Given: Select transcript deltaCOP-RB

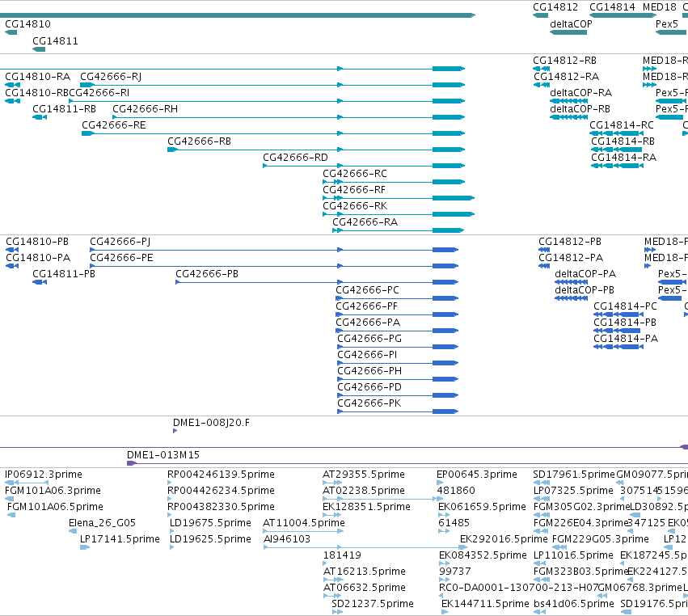Looking at the screenshot, I should click(x=580, y=109).
